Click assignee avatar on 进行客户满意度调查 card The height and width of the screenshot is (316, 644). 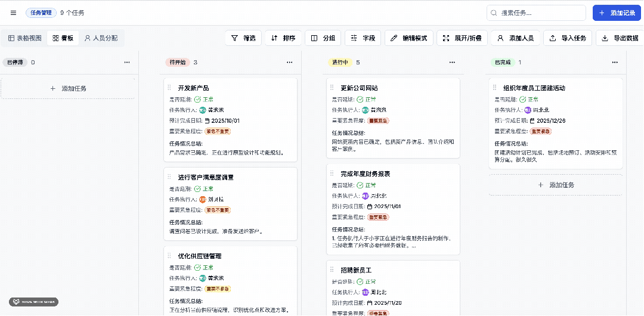[203, 199]
